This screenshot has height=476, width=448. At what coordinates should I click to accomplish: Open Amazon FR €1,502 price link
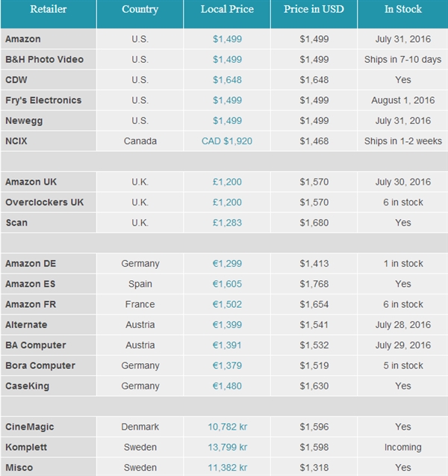pos(227,304)
